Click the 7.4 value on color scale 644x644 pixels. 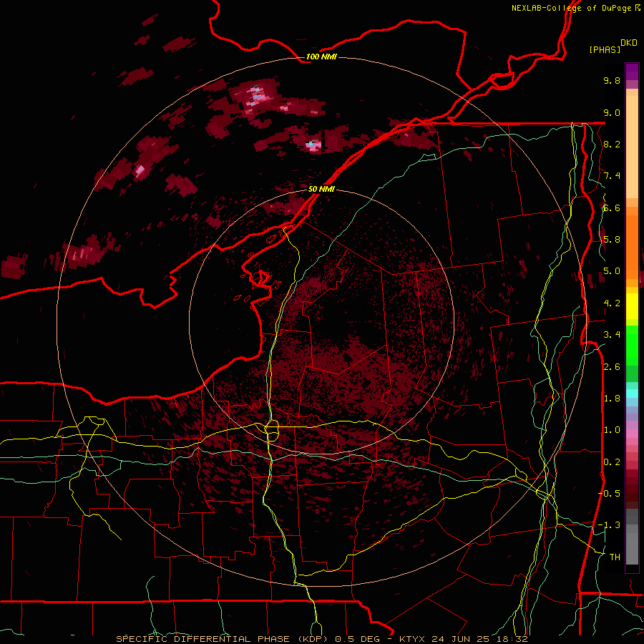[612, 176]
